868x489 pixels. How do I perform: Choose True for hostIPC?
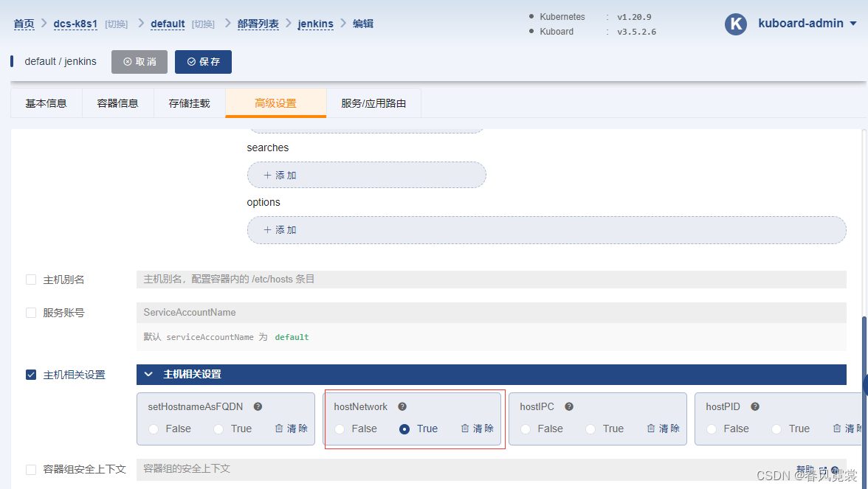590,429
